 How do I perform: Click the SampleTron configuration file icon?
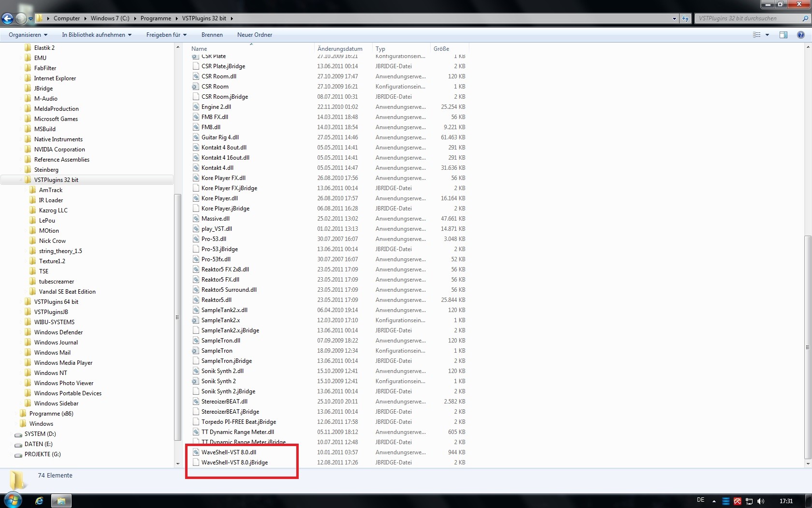click(196, 351)
